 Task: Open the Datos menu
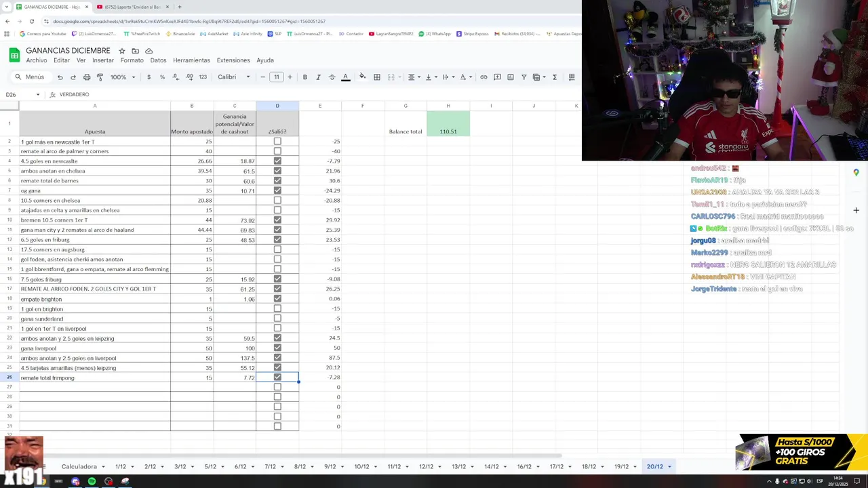pos(158,60)
